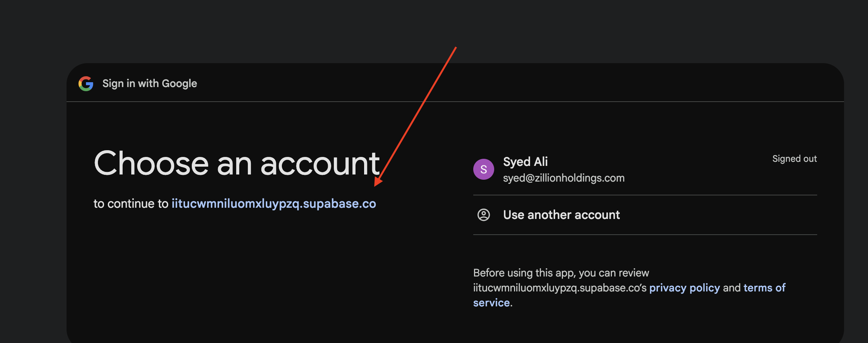This screenshot has width=868, height=343.
Task: Click the Signed out status label
Action: 794,159
